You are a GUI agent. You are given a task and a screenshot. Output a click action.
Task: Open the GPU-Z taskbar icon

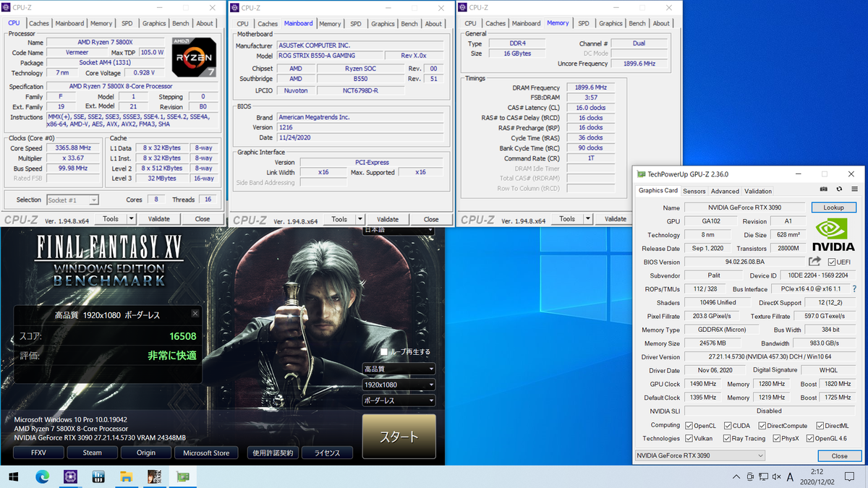pos(182,476)
